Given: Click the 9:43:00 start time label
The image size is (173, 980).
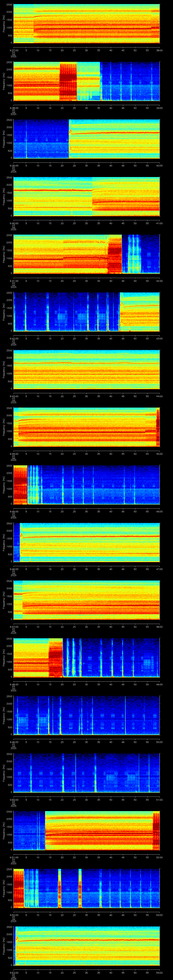Looking at the screenshot, I should (x=14, y=396).
